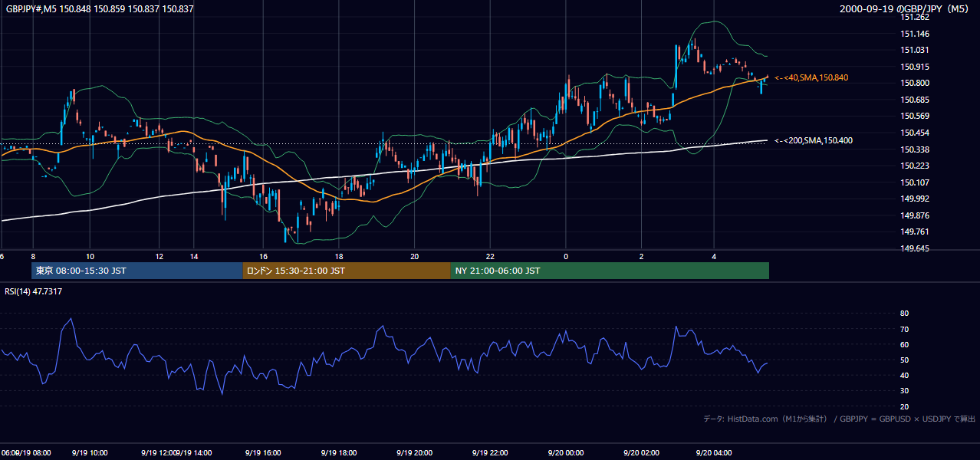The height and width of the screenshot is (460, 980).
Task: Click the 9/20 02:00 bottom date label
Action: pos(641,453)
